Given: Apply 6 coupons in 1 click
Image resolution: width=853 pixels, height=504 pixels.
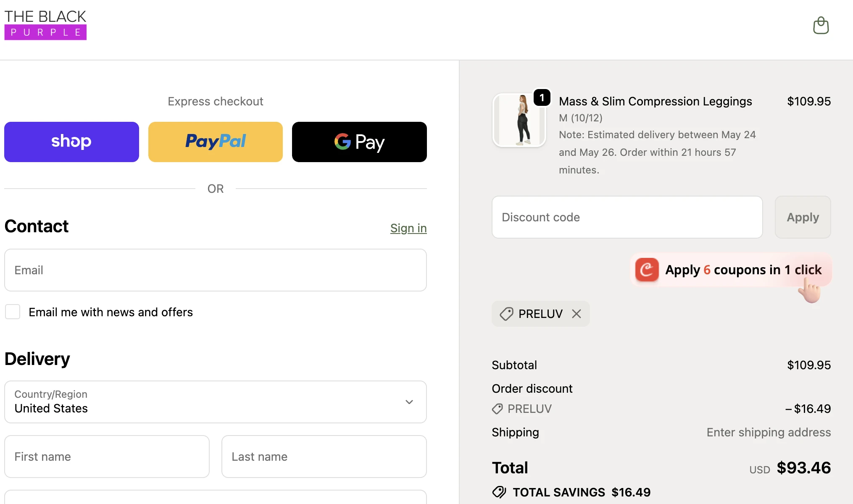Looking at the screenshot, I should tap(731, 270).
